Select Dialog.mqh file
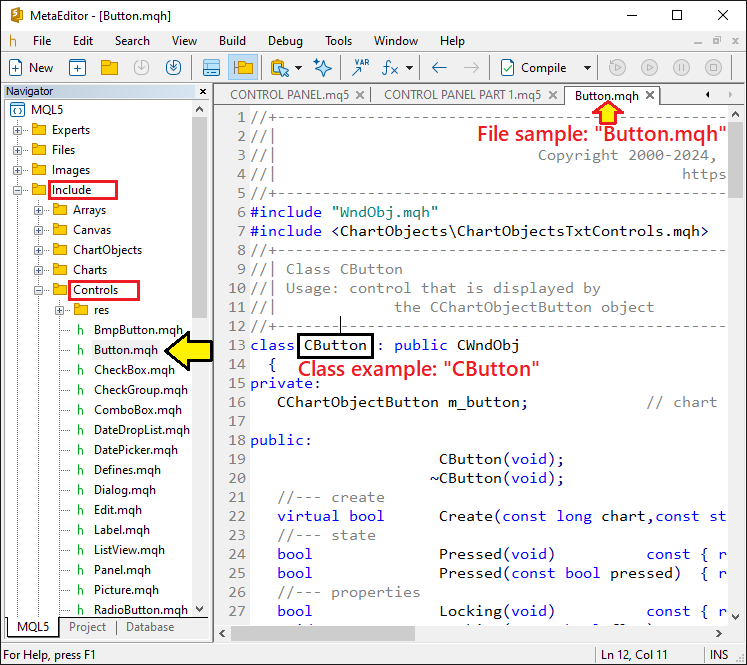The height and width of the screenshot is (665, 747). 125,490
